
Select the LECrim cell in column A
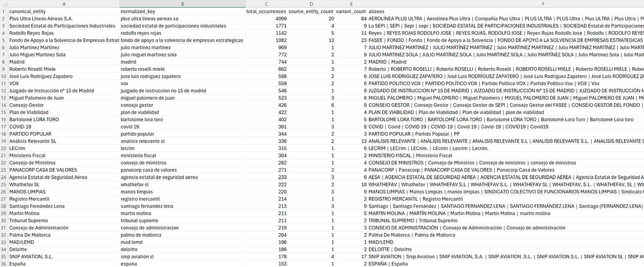coord(63,148)
